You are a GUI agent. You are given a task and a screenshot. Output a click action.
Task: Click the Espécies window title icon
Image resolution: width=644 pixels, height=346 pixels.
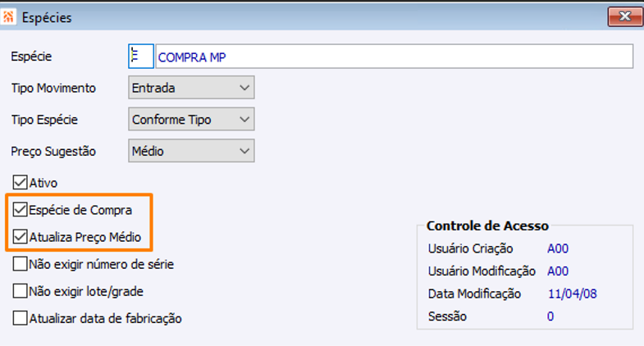10,16
